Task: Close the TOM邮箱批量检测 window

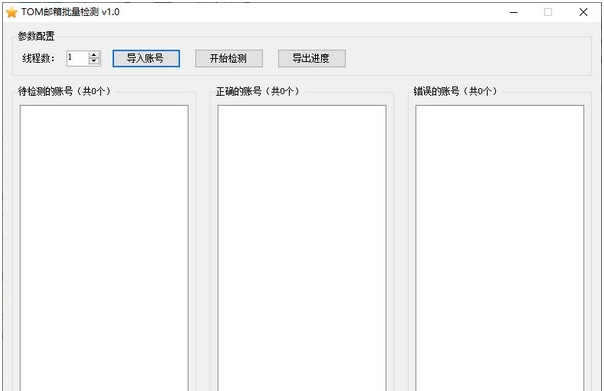Action: point(583,12)
